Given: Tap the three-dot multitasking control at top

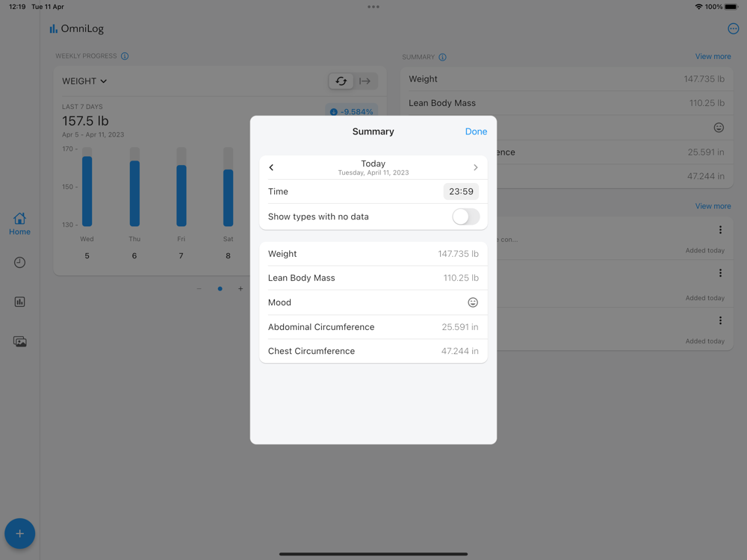Looking at the screenshot, I should [373, 7].
